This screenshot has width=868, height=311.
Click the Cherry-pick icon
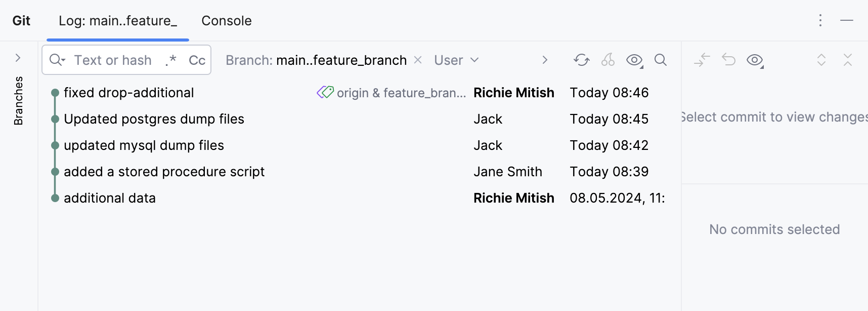[x=607, y=60]
